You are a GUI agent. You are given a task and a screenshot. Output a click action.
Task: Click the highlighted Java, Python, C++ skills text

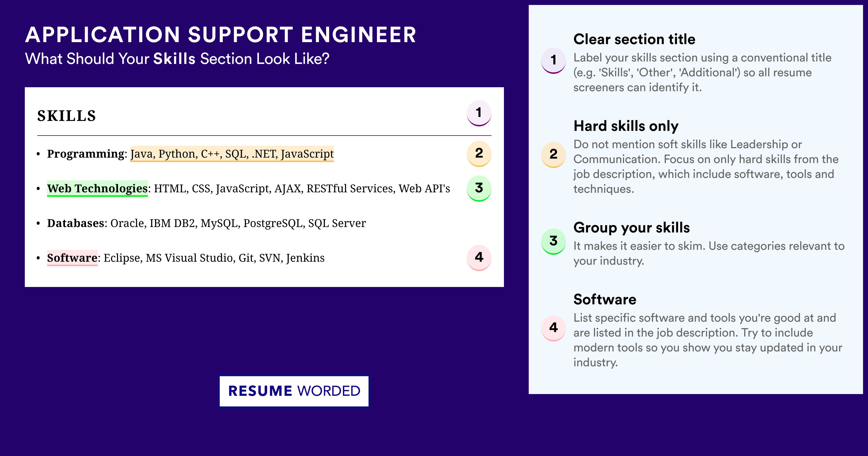[232, 154]
